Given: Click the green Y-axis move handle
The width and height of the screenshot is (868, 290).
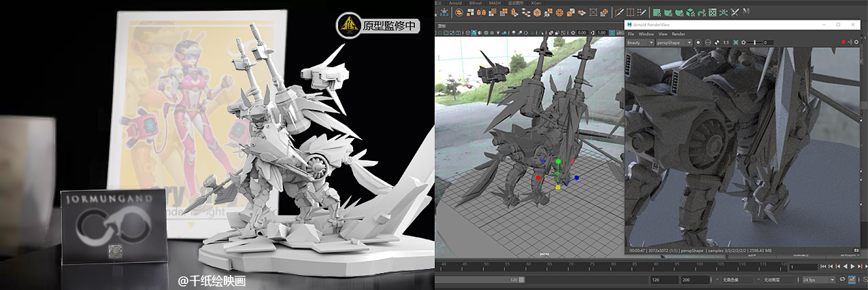Looking at the screenshot, I should [558, 162].
